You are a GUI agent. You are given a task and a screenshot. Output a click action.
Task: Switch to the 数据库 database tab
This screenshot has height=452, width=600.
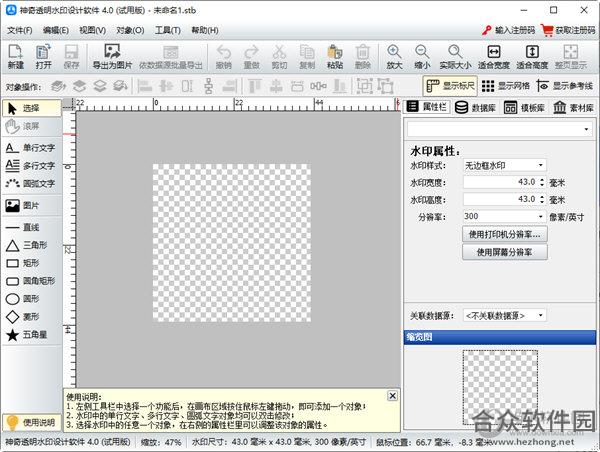coord(475,108)
